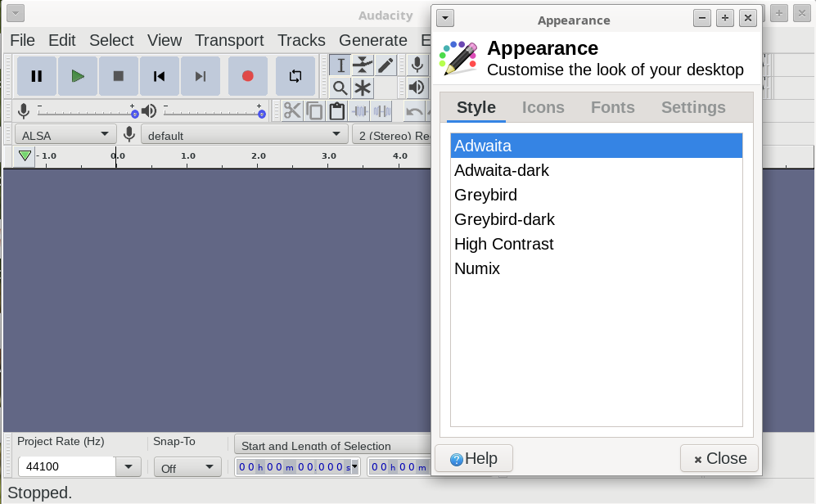Viewport: 816px width, 504px height.
Task: Select the Draw pencil tool
Action: click(x=385, y=65)
